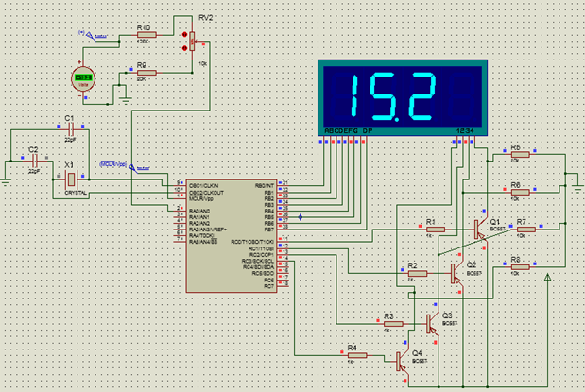Click the power terminal triangle below R8
585x392 pixels.
(x=547, y=277)
